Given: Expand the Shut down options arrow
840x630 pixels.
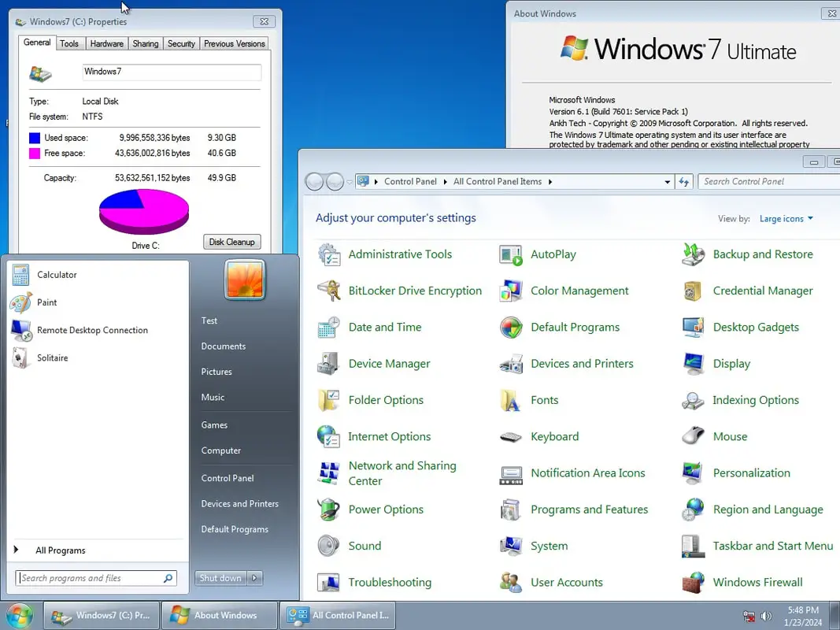Looking at the screenshot, I should (254, 578).
